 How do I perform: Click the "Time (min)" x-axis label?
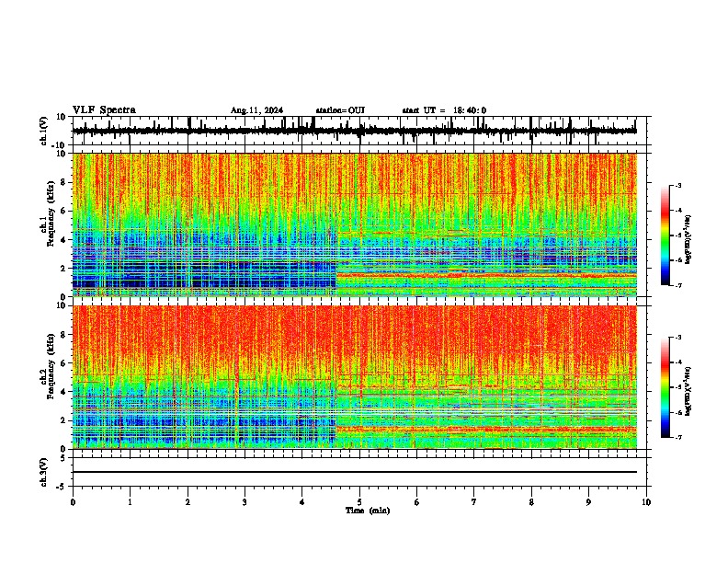(x=368, y=511)
